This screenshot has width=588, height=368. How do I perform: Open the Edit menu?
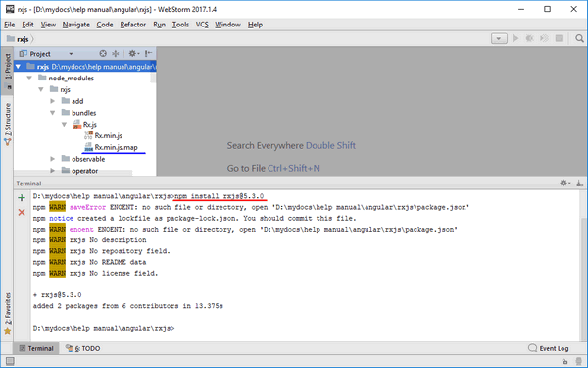tap(27, 25)
